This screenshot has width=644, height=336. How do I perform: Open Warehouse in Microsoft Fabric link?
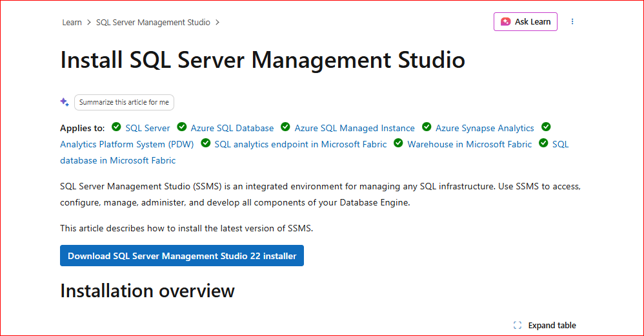click(469, 144)
